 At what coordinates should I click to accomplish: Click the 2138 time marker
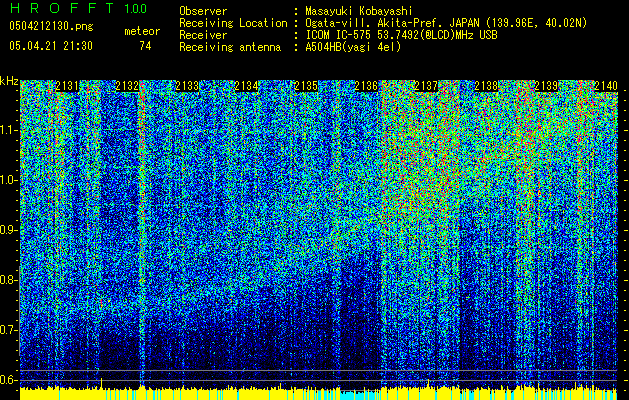click(486, 86)
